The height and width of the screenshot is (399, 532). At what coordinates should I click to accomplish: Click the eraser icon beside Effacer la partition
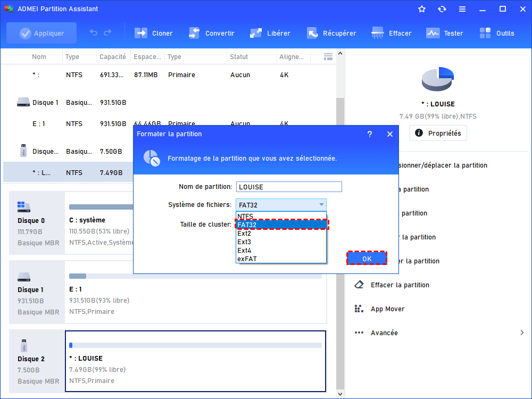(359, 284)
